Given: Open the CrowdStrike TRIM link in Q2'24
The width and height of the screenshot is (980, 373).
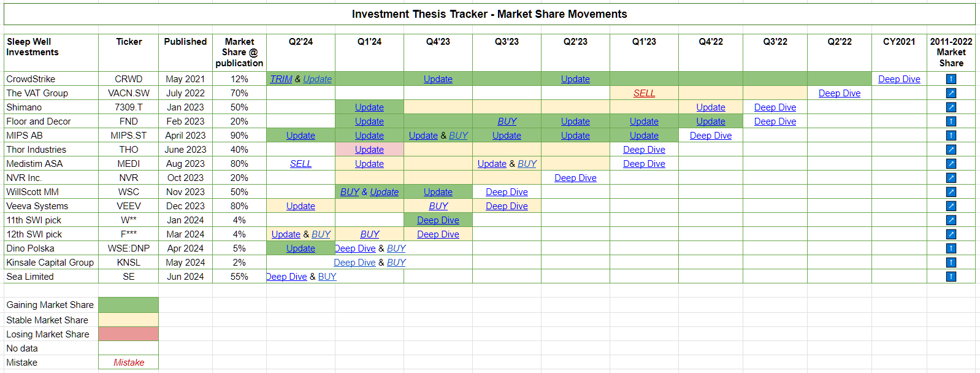Looking at the screenshot, I should (x=281, y=79).
